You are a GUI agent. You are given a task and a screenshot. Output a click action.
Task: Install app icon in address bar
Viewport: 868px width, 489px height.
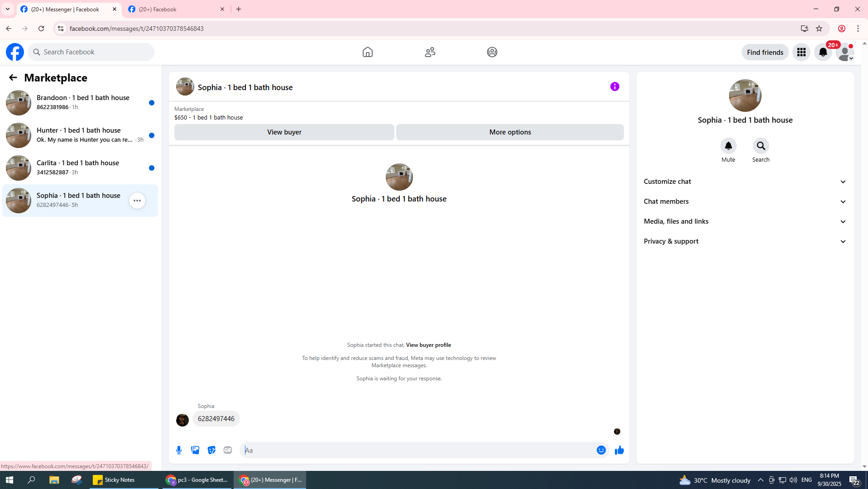point(805,29)
